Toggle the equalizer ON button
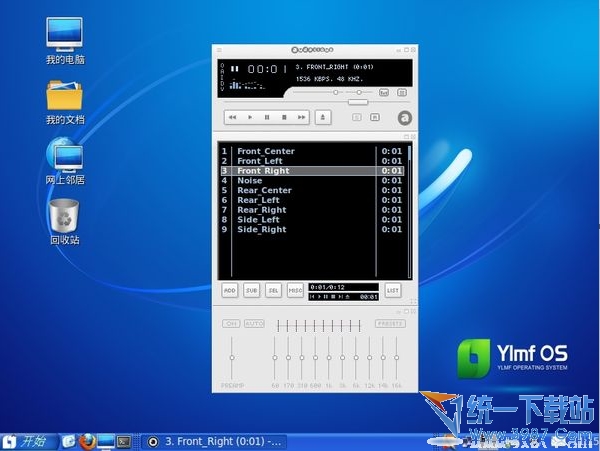Viewport: 600px width, 451px height. click(x=231, y=324)
